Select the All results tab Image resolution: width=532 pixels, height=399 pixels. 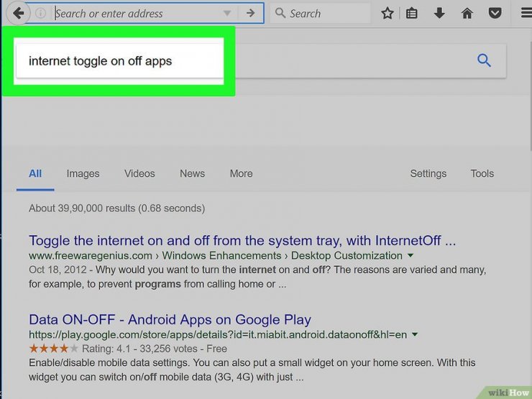[x=35, y=173]
